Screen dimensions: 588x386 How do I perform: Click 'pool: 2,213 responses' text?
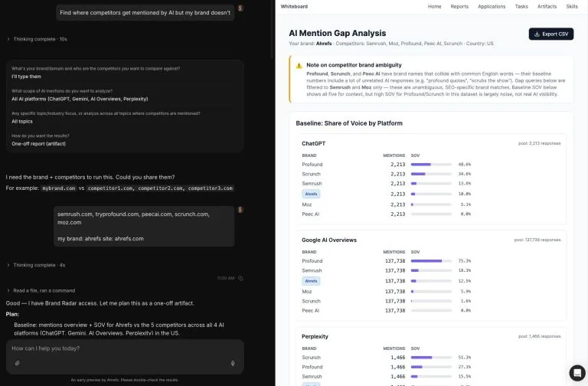539,143
